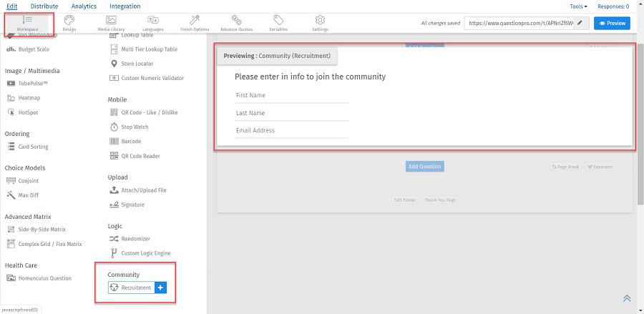Click the Separator button
This screenshot has height=314, width=644.
600,167
